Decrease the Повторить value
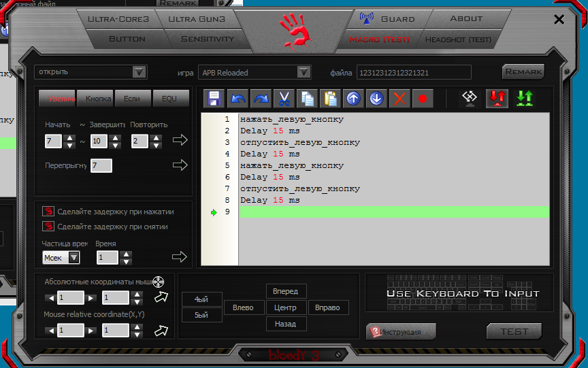Screen dimensions: 588x368 click(x=156, y=145)
